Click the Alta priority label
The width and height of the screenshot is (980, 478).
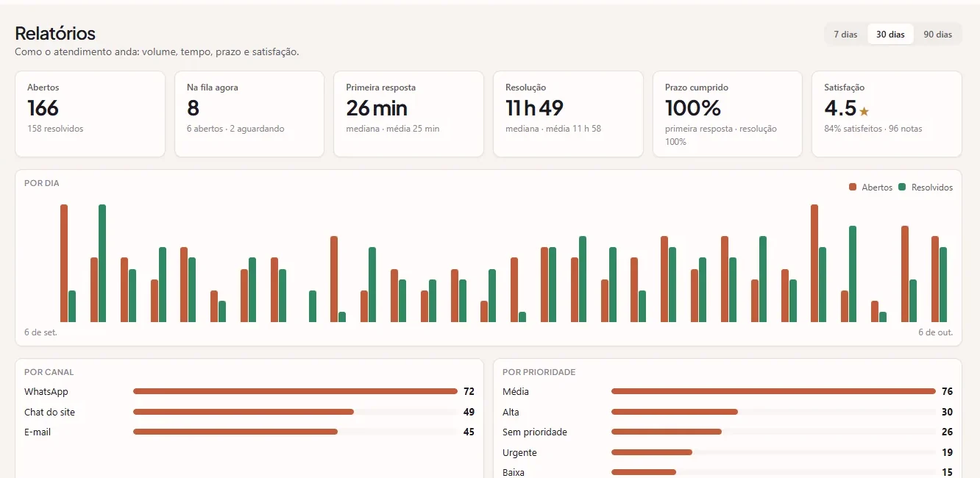(x=511, y=412)
